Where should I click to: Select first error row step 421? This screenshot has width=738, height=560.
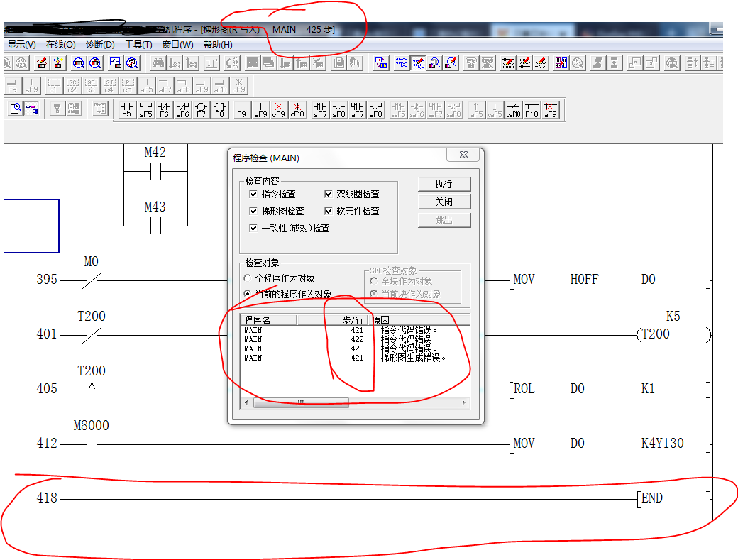click(305, 330)
